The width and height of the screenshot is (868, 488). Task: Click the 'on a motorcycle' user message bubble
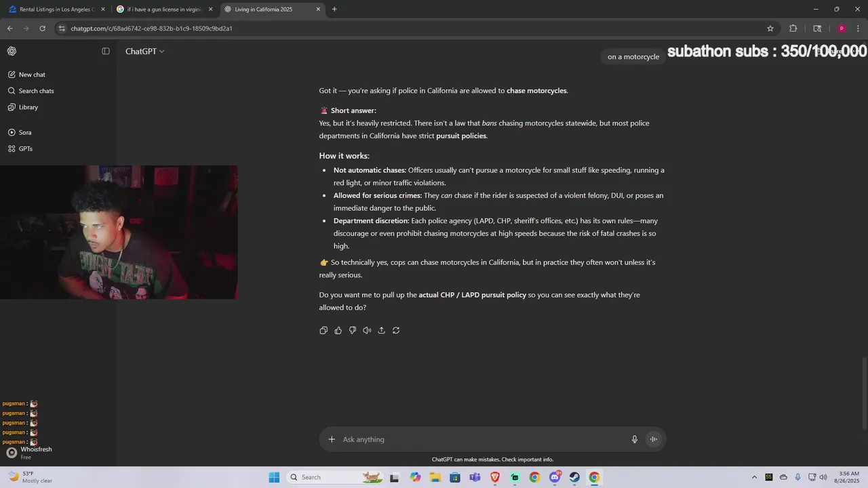click(633, 57)
